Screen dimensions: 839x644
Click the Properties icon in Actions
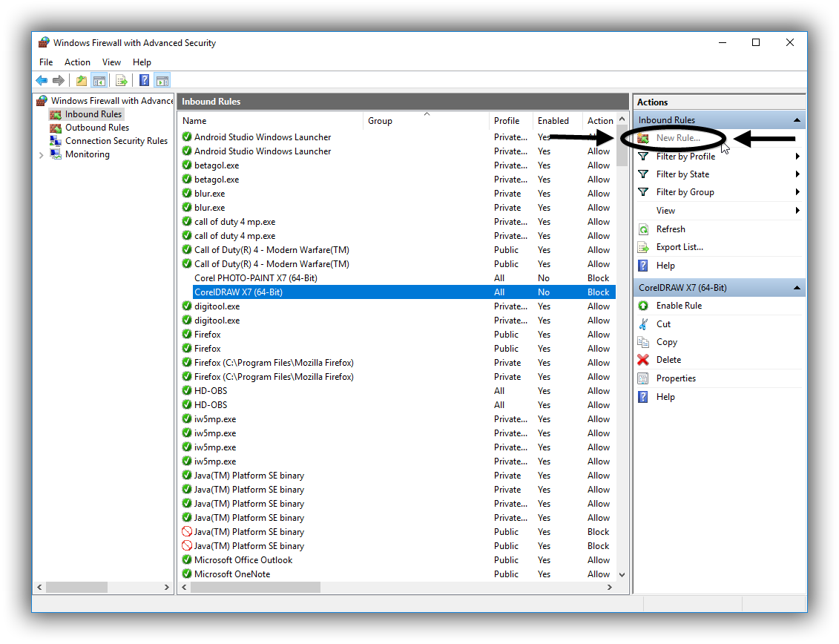point(644,378)
